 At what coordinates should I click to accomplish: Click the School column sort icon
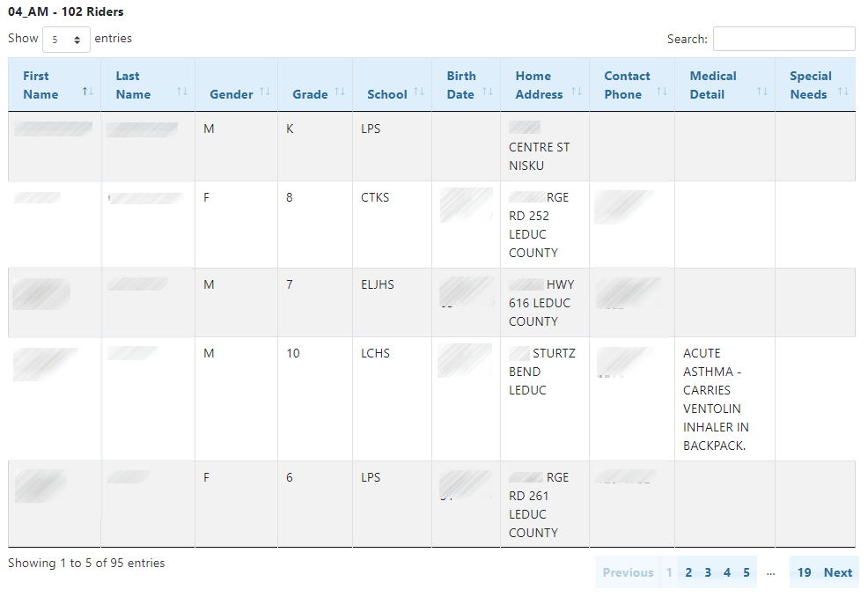[x=419, y=93]
